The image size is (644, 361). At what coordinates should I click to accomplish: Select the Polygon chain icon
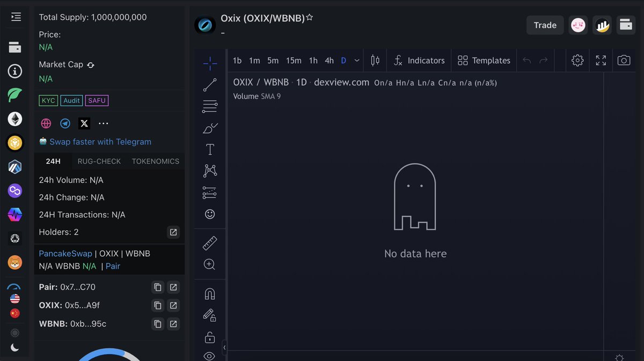click(15, 190)
